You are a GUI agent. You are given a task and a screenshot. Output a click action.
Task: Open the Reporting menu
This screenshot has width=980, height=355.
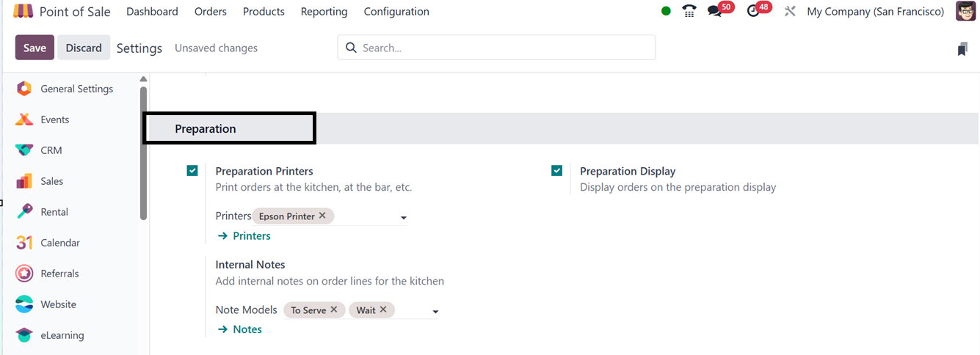click(324, 12)
